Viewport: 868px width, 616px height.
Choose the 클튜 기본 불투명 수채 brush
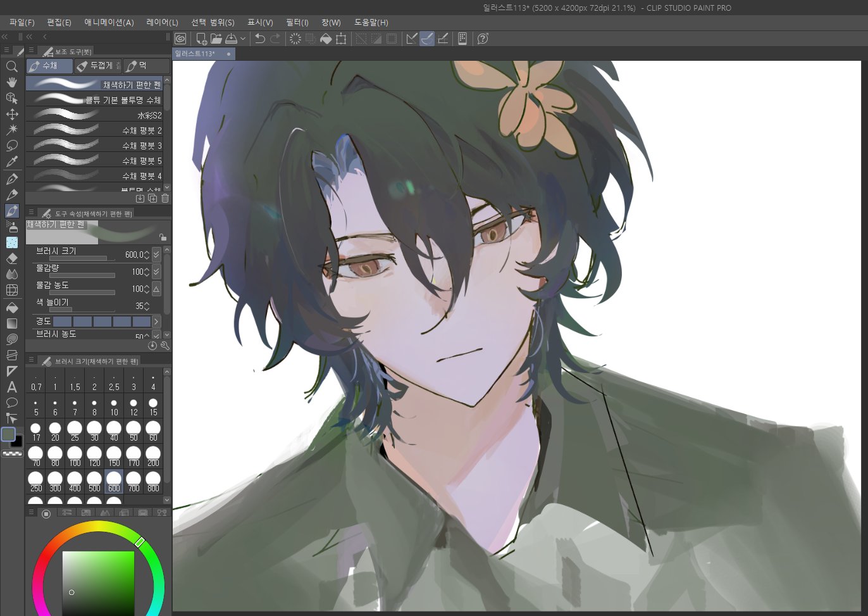[95, 100]
